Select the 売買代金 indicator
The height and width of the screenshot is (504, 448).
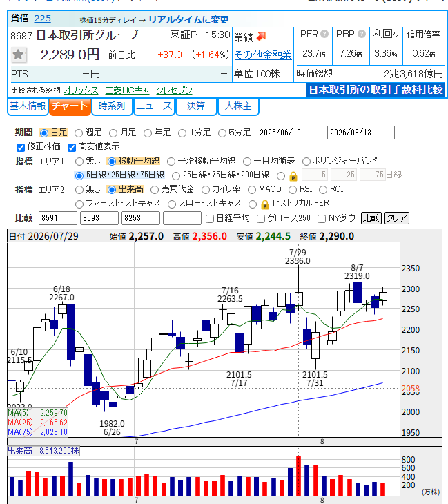(155, 190)
